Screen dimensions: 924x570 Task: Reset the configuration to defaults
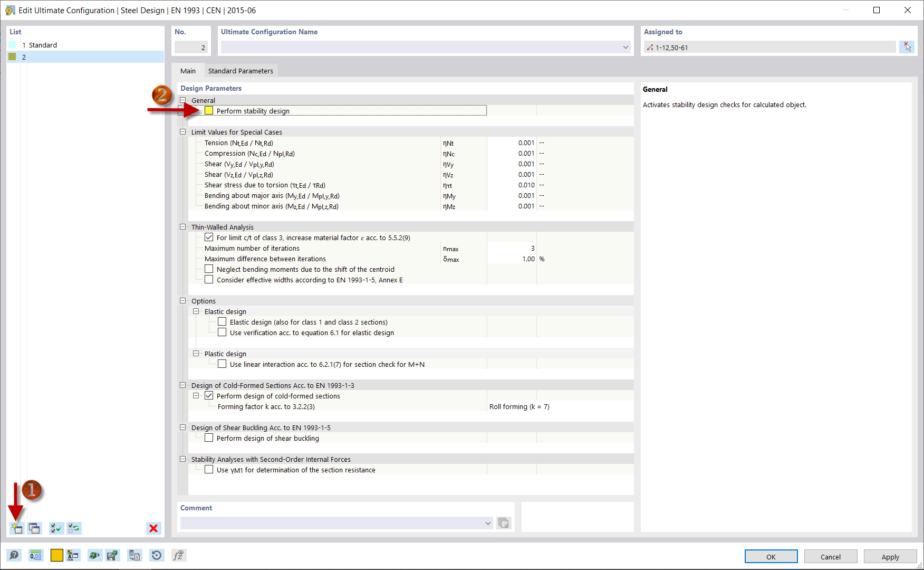click(x=156, y=555)
